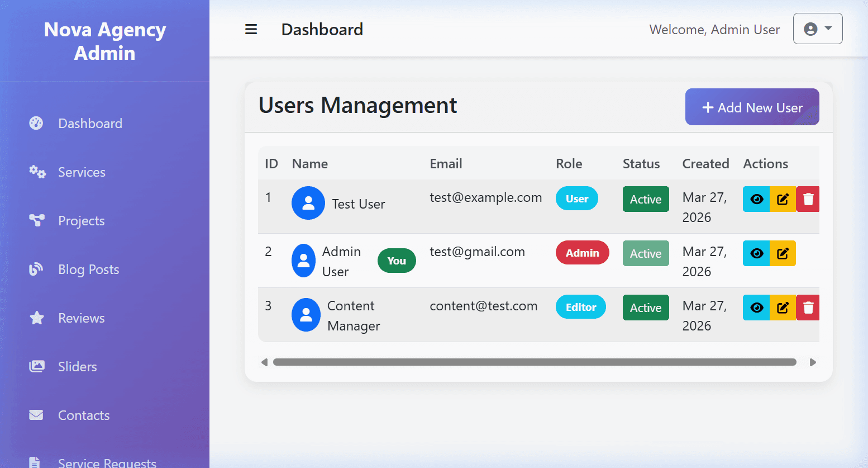Edit the Test User record
This screenshot has width=868, height=468.
(x=783, y=199)
